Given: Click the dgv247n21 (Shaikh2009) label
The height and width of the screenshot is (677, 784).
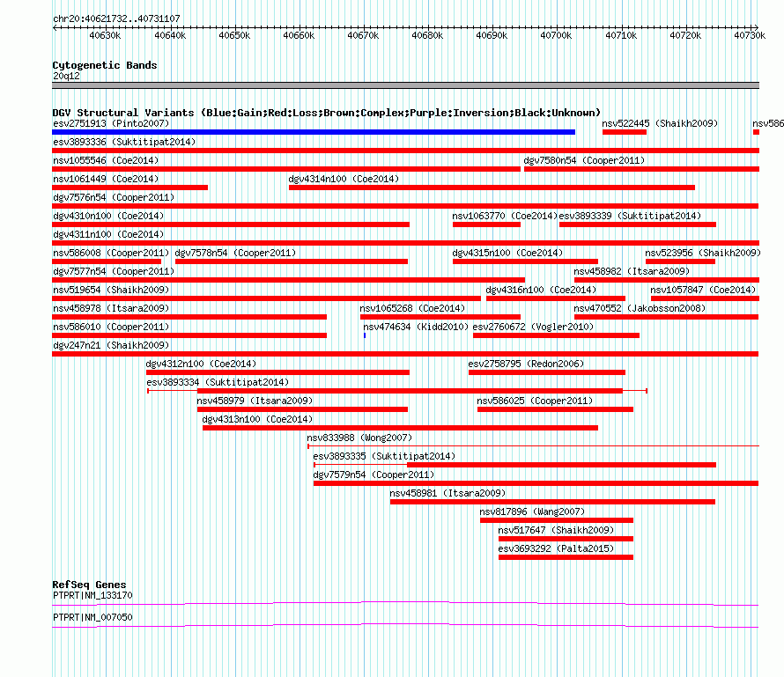Looking at the screenshot, I should click(x=111, y=345).
